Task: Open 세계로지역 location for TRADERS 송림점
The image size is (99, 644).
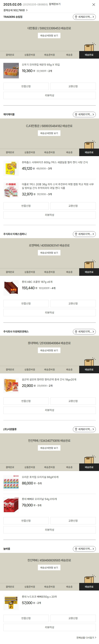Action: click(84, 17)
